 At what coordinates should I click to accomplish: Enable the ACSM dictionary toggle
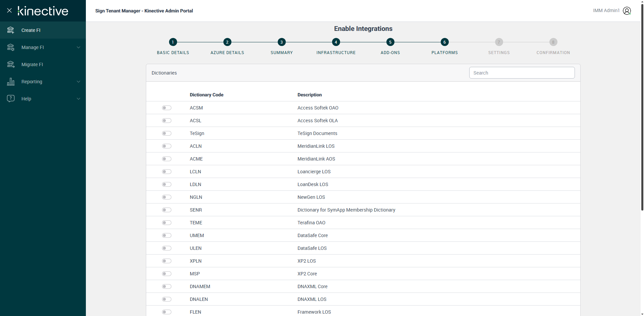pos(167,108)
